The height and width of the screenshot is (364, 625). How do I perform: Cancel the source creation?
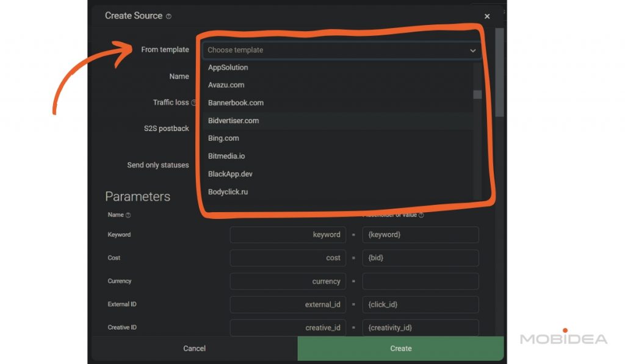coord(194,348)
